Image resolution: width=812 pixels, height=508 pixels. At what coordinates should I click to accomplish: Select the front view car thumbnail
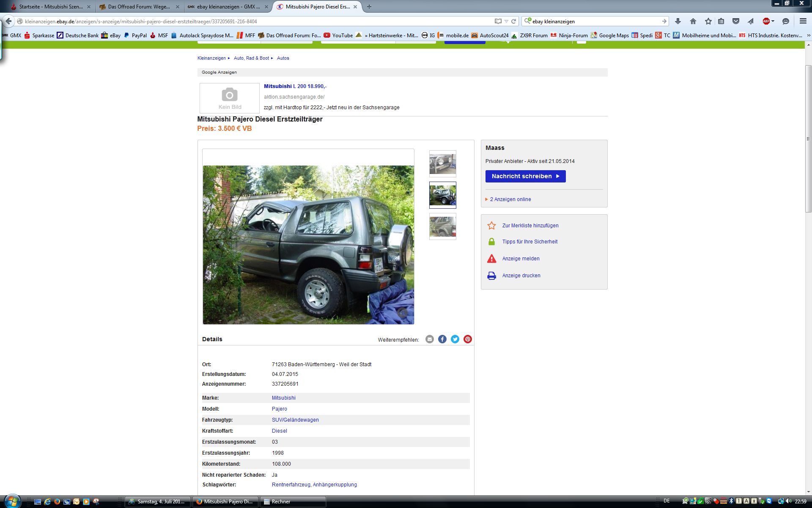tap(442, 163)
